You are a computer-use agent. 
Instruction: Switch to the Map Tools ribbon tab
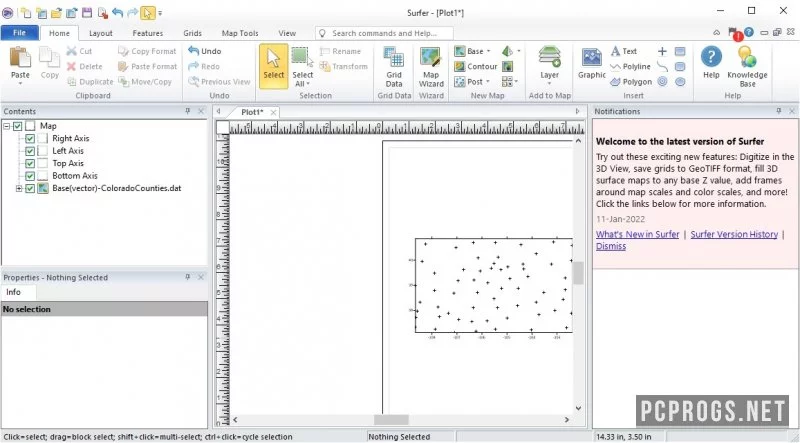(240, 33)
